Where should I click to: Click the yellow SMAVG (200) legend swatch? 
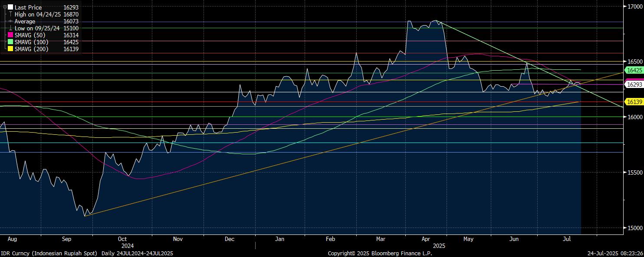coord(10,49)
